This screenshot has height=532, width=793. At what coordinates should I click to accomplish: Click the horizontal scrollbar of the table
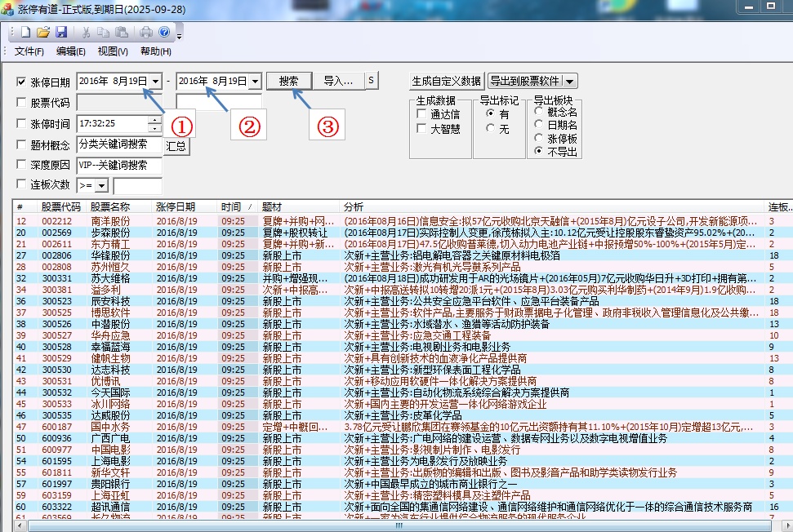click(399, 526)
